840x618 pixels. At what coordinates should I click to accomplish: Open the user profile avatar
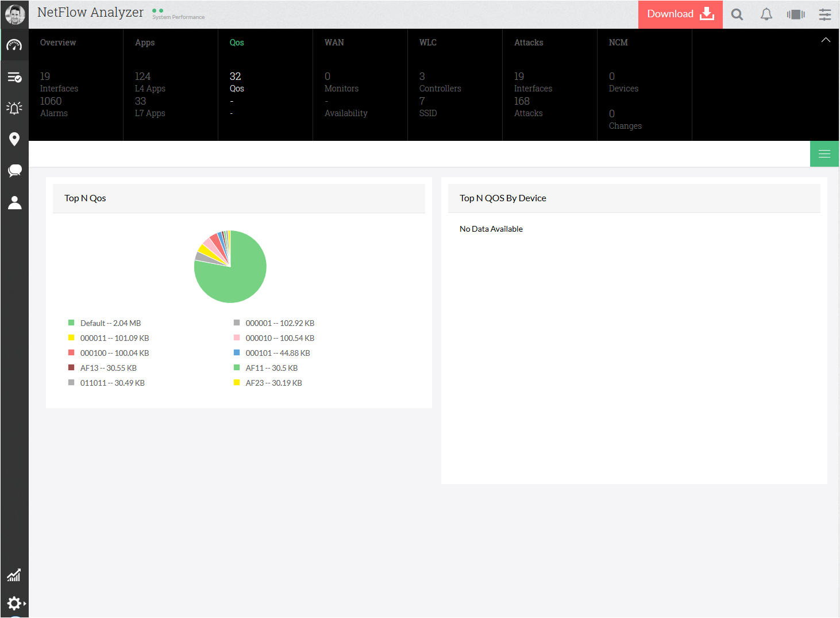[x=15, y=14]
